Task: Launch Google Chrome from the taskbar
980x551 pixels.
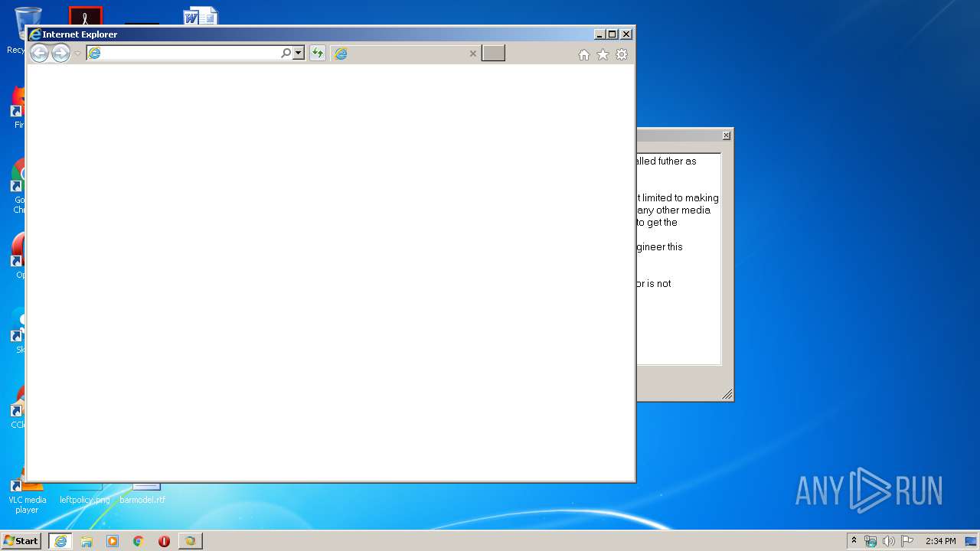Action: click(x=139, y=541)
